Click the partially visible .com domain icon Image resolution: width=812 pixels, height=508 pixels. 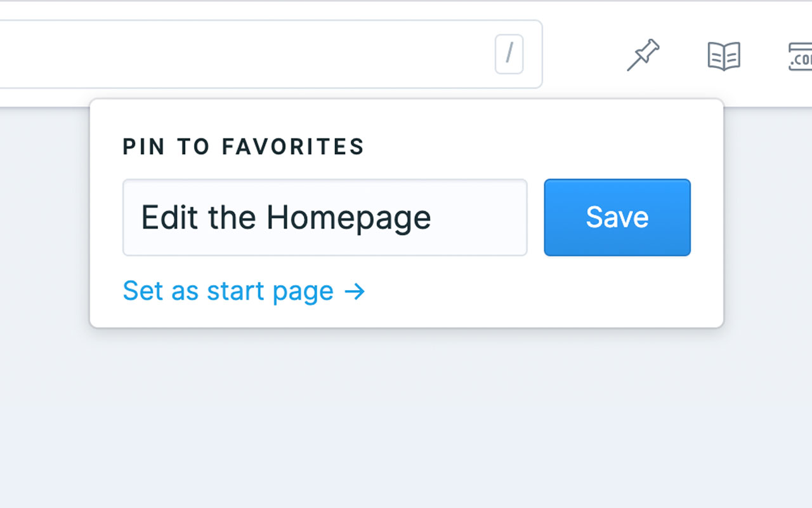(x=800, y=57)
